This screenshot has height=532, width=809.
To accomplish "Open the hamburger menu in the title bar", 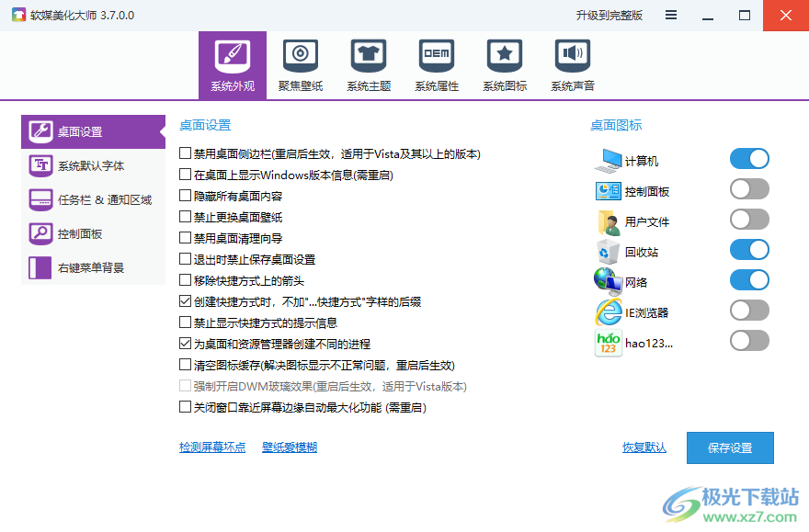I will point(671,15).
